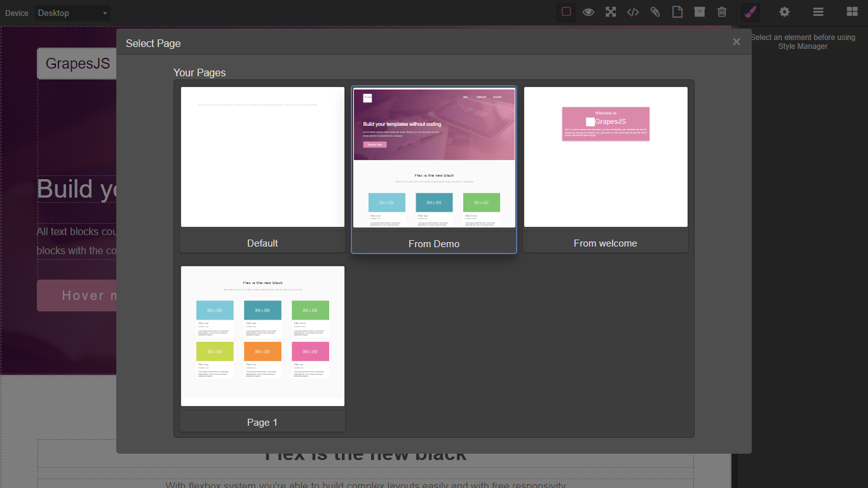This screenshot has height=488, width=868.
Task: Toggle component borders visibility in canvas
Action: pyautogui.click(x=566, y=12)
